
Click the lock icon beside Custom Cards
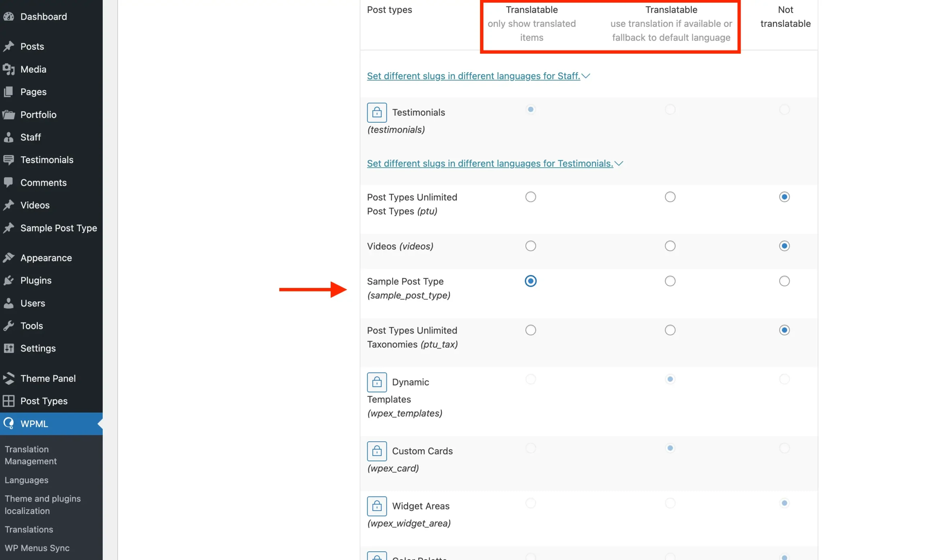pos(377,451)
